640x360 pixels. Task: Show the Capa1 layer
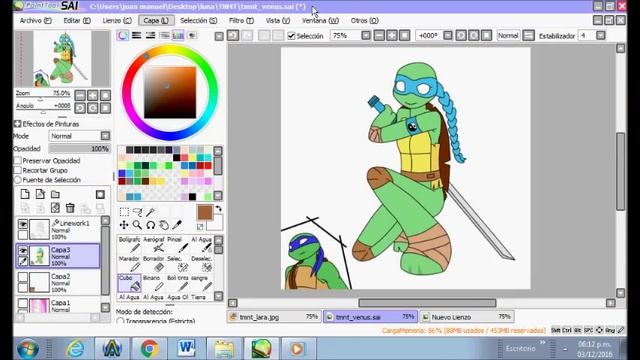click(23, 303)
